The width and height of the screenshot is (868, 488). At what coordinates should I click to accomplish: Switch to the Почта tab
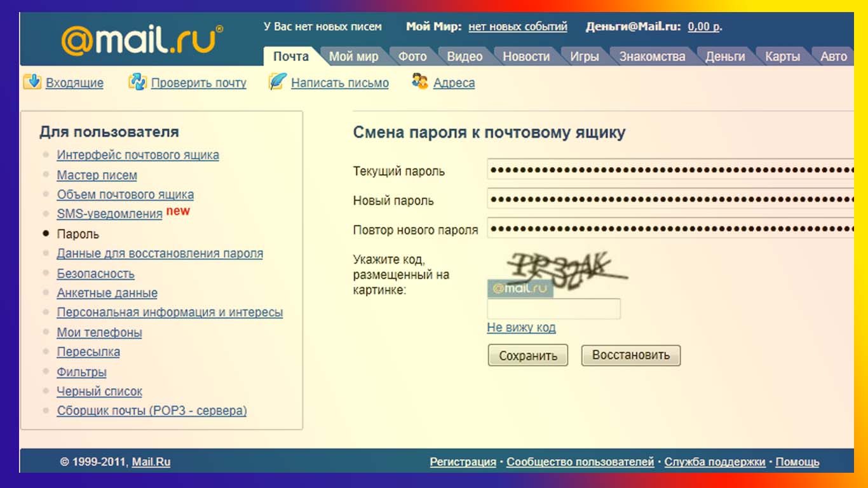point(291,56)
